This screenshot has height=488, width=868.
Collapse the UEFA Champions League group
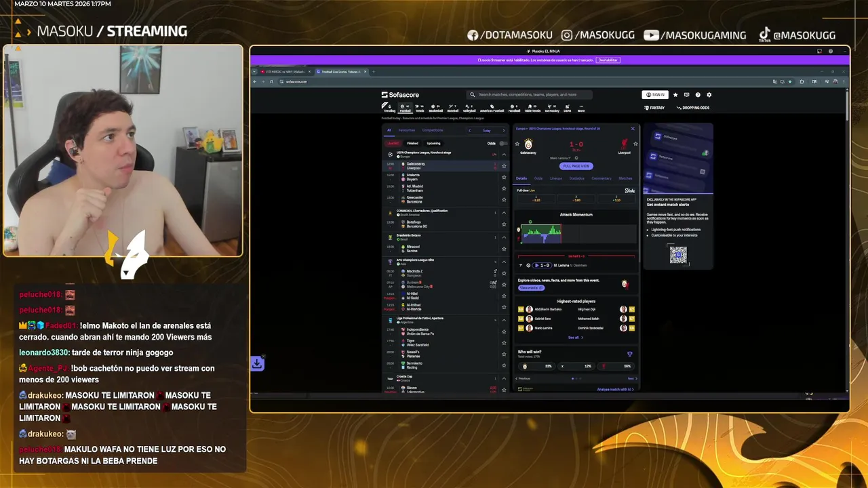point(504,155)
